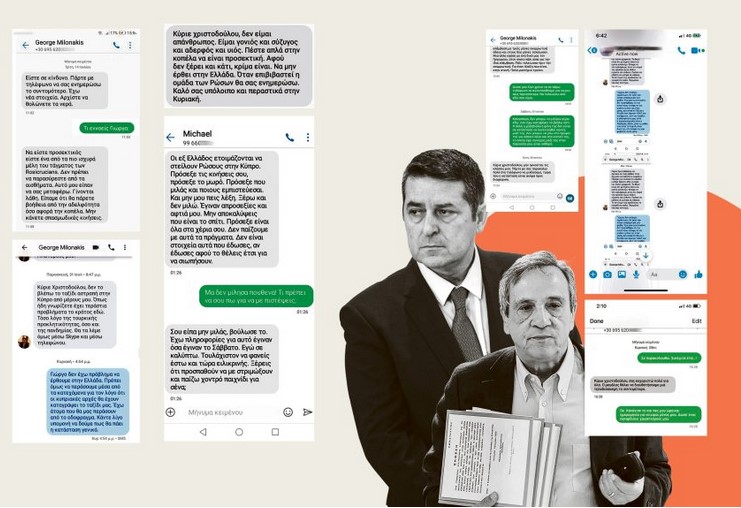Viewport: 741px width, 508px height.
Task: Open the three-dot menu in Michael chat
Action: (x=307, y=137)
